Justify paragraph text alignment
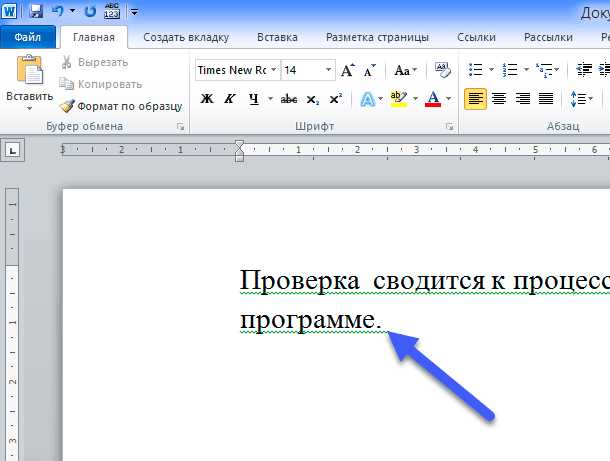The width and height of the screenshot is (610, 461). pos(546,99)
